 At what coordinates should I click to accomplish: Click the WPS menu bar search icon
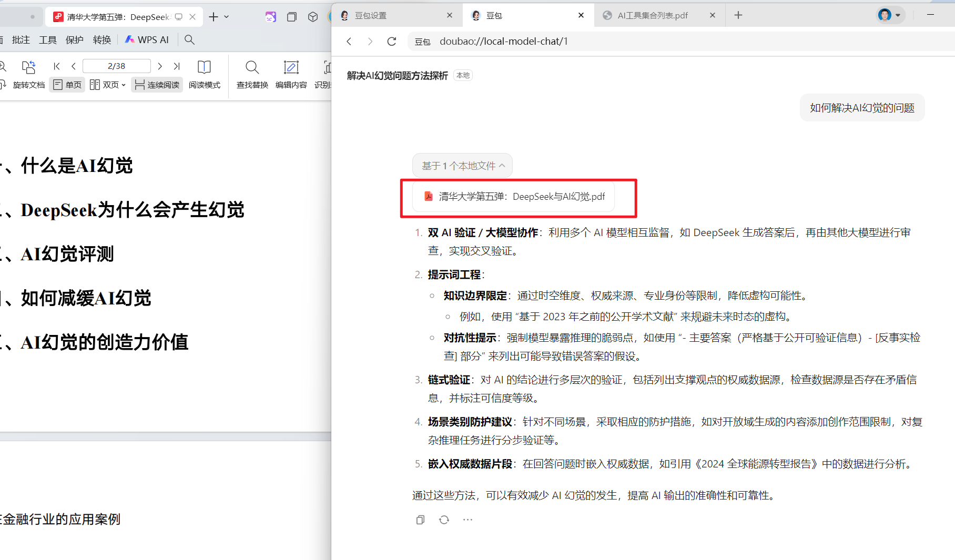tap(190, 39)
